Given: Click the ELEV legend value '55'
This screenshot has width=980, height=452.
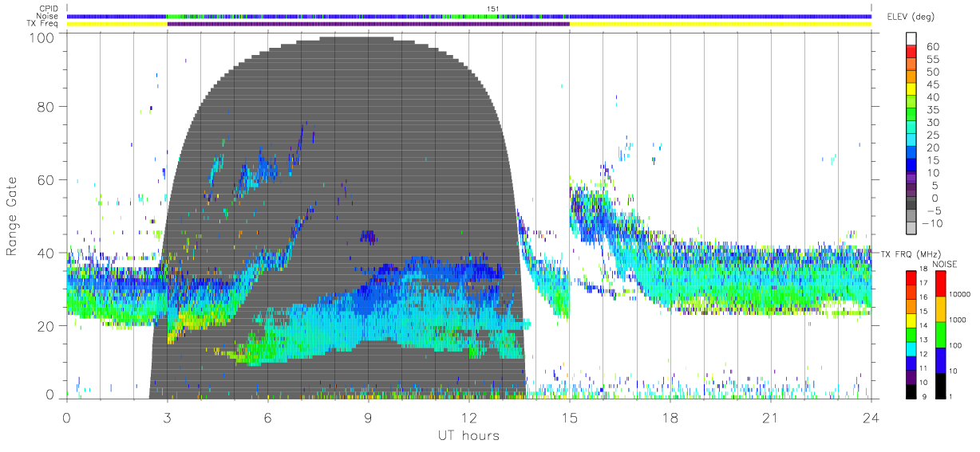Looking at the screenshot, I should [x=933, y=59].
